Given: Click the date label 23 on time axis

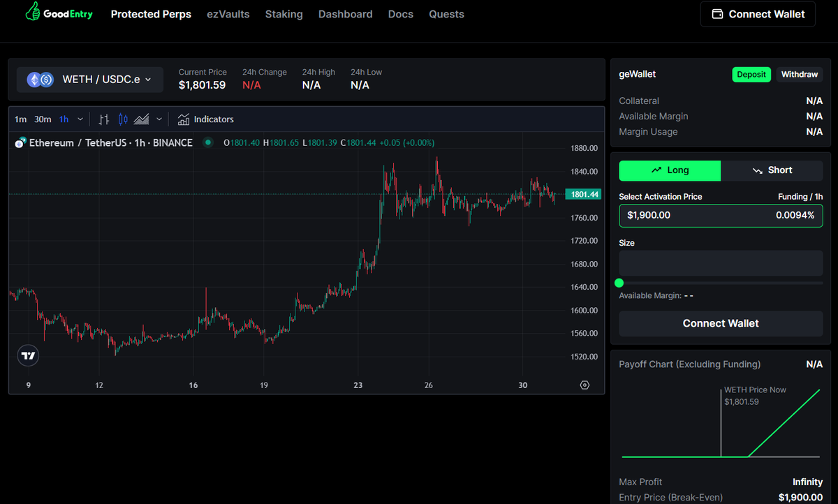Looking at the screenshot, I should click(358, 385).
